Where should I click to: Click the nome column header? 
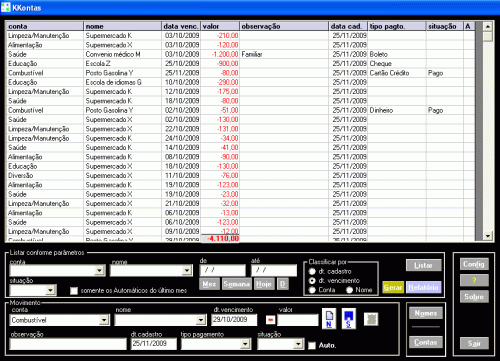[122, 26]
